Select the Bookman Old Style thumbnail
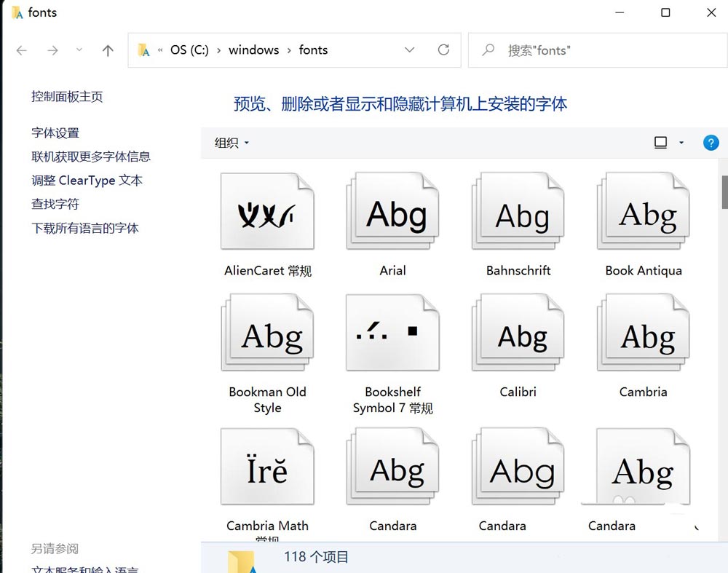 [x=267, y=333]
